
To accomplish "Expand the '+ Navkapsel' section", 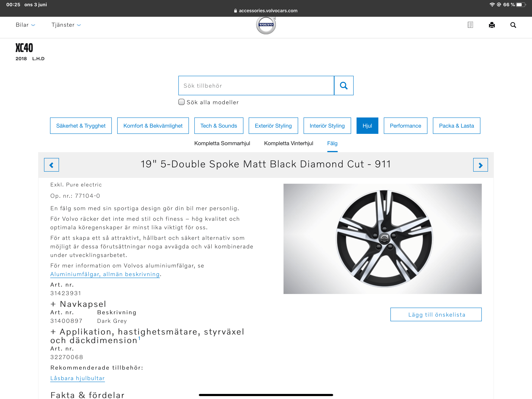I will tap(78, 304).
